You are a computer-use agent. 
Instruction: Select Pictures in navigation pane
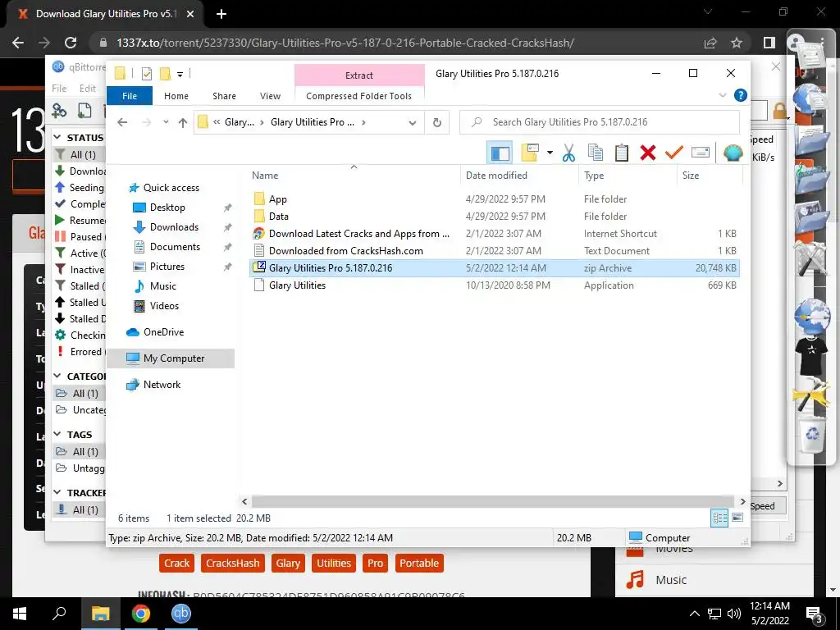tap(167, 267)
